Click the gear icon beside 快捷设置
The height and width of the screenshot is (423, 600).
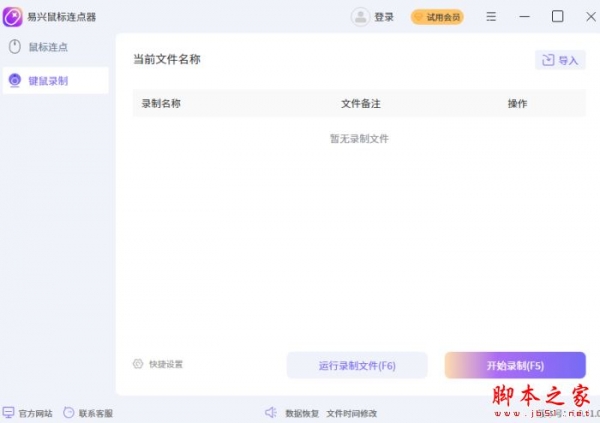pos(138,364)
